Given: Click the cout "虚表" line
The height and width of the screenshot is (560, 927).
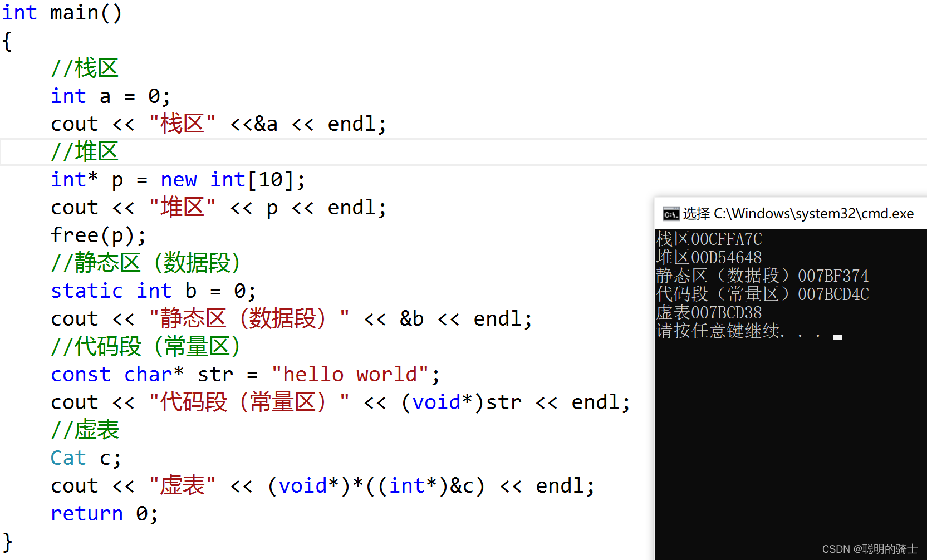Looking at the screenshot, I should coord(322,486).
